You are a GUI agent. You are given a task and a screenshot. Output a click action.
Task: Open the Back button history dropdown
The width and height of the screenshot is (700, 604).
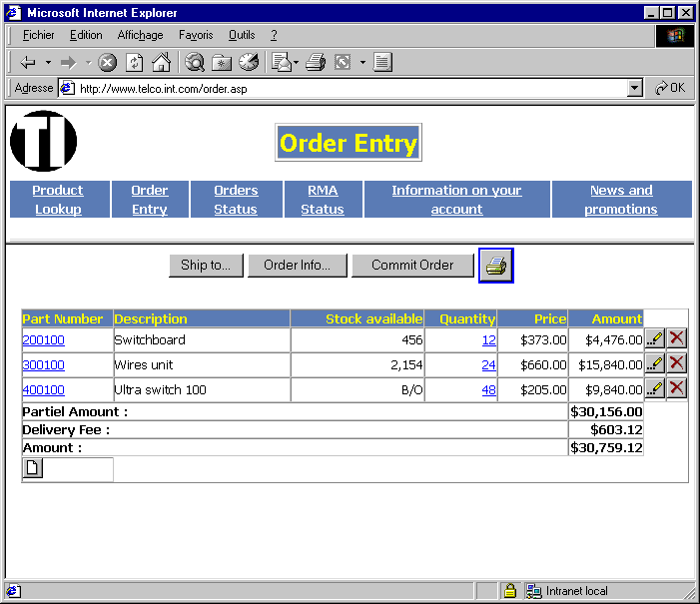48,63
